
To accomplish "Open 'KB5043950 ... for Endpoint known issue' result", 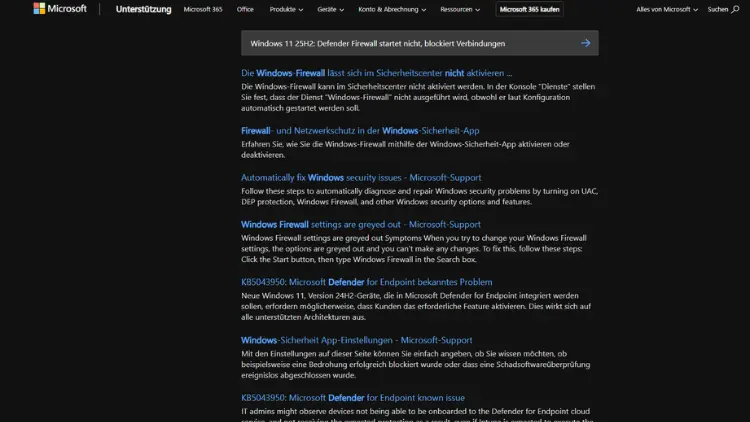I will tap(353, 398).
